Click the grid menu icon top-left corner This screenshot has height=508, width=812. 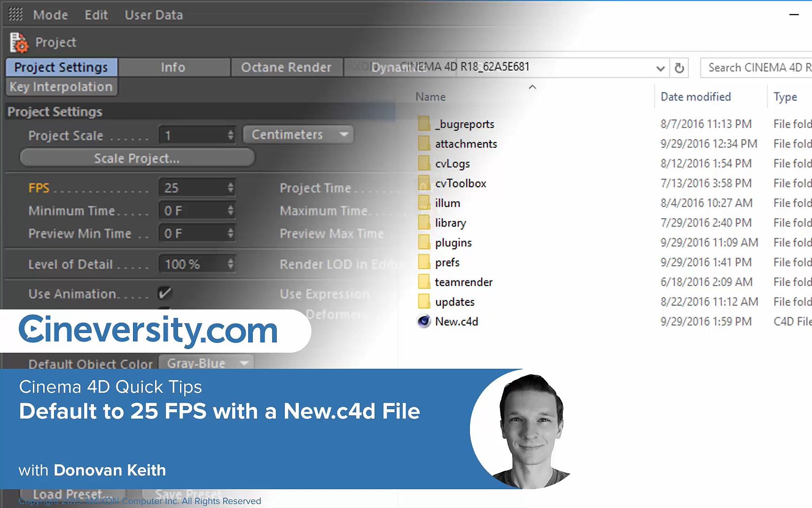coord(15,14)
